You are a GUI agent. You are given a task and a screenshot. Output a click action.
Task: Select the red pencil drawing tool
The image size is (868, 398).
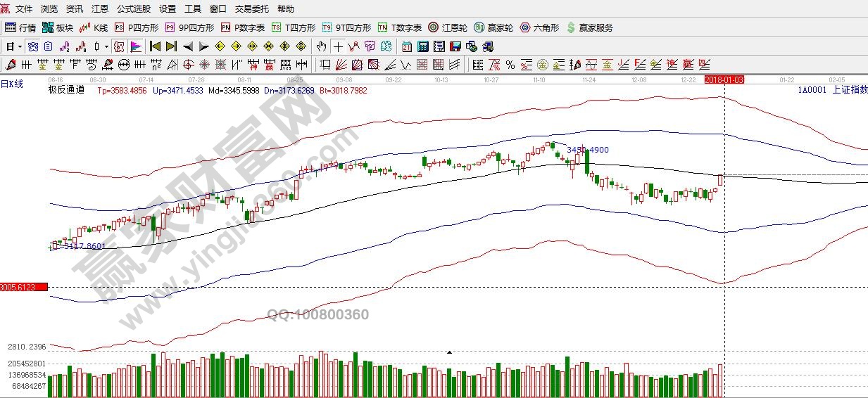(11, 65)
